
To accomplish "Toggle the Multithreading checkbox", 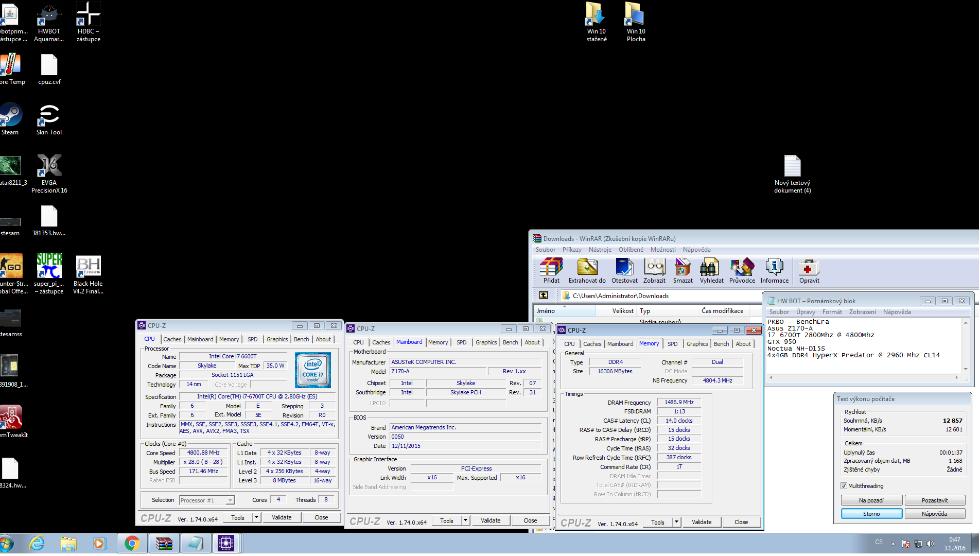I will tap(844, 485).
